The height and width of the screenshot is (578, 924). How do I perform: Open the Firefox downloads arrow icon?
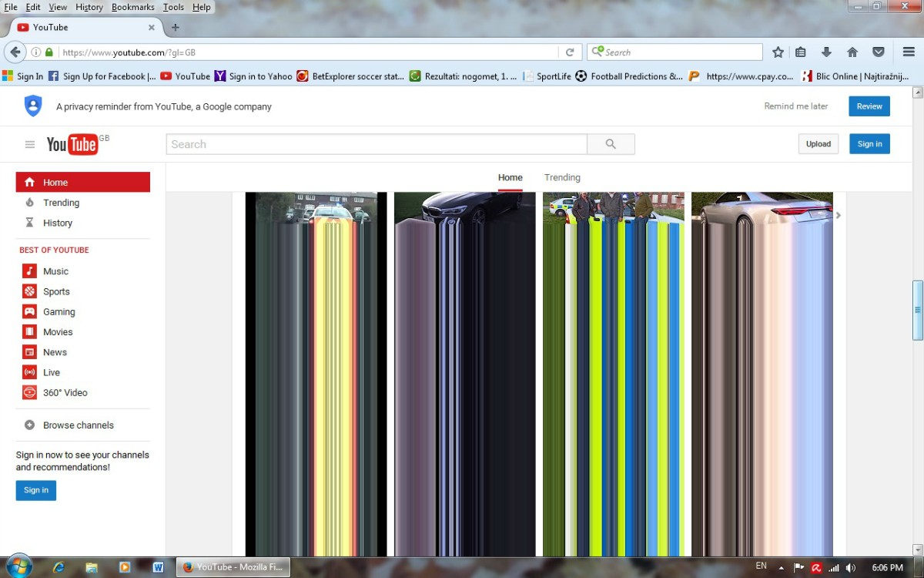(826, 52)
